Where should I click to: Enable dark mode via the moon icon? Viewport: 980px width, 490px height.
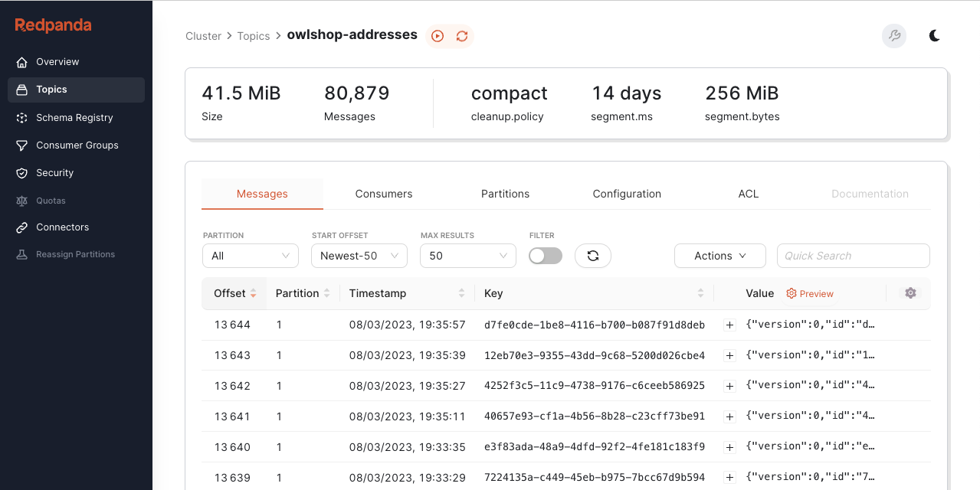point(934,35)
